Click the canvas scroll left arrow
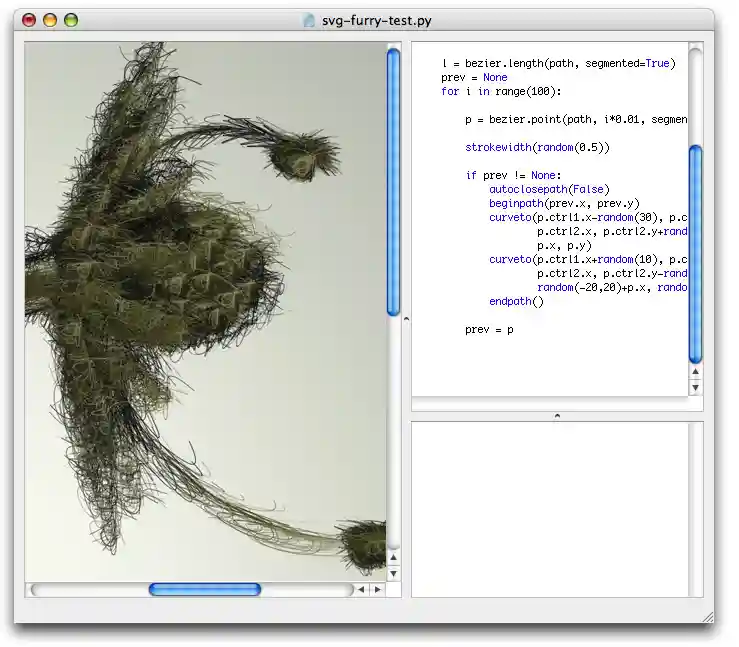The height and width of the screenshot is (647, 739). tap(362, 589)
